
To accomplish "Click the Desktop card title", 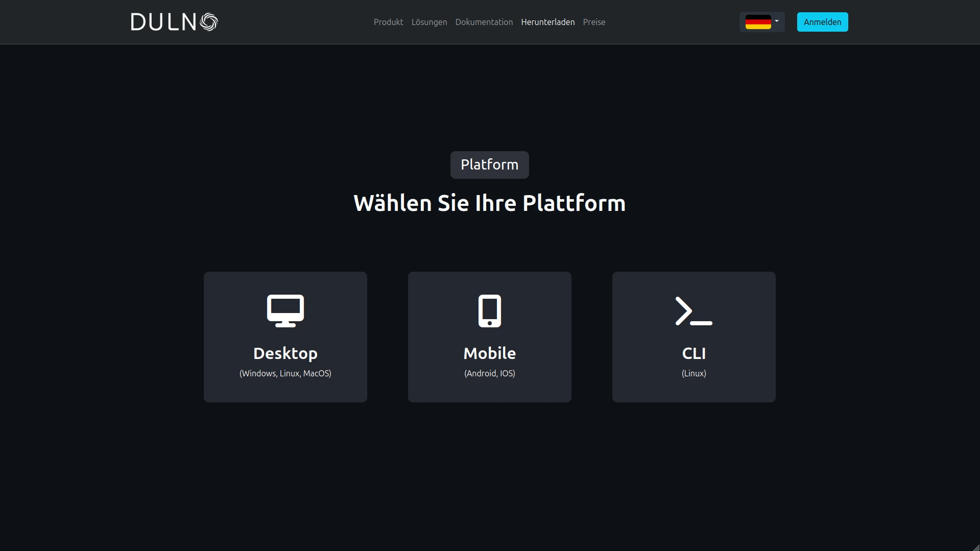I will point(285,353).
